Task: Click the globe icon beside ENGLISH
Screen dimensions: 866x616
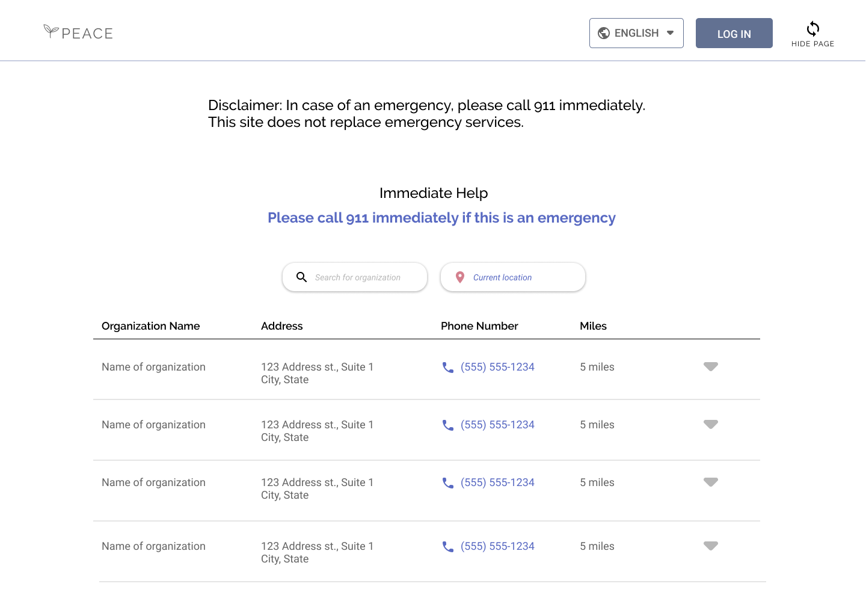Action: point(604,33)
